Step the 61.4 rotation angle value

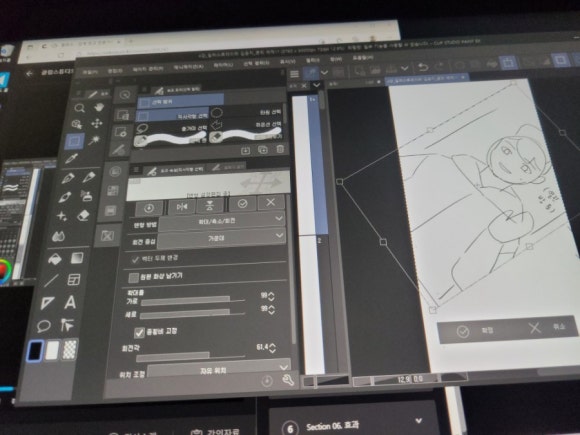pyautogui.click(x=273, y=348)
